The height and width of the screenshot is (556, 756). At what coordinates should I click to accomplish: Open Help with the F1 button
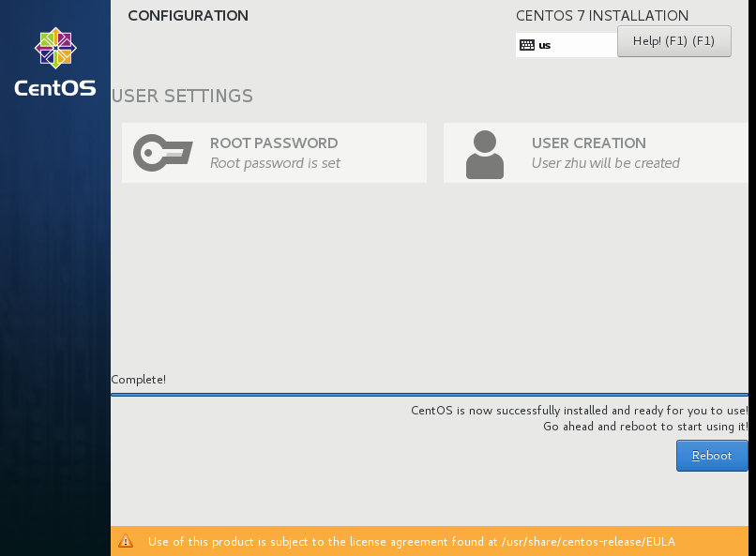674,41
